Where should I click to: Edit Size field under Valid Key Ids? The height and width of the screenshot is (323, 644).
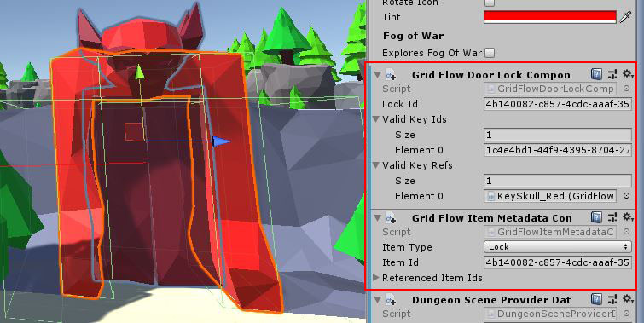pos(557,135)
